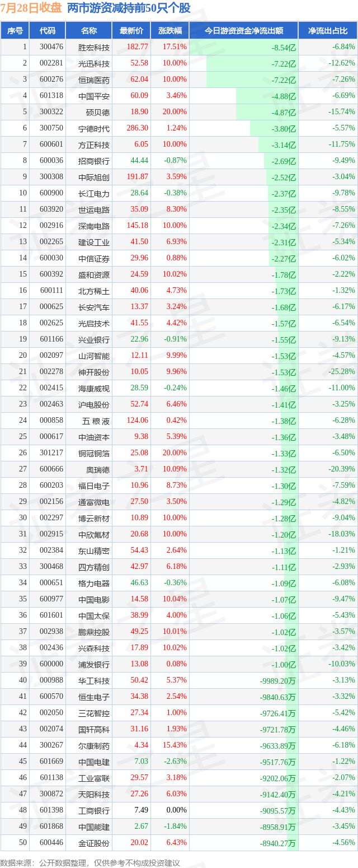Click price 191.87 of 中际旭创
Image resolution: width=358 pixels, height=868 pixels.
138,177
